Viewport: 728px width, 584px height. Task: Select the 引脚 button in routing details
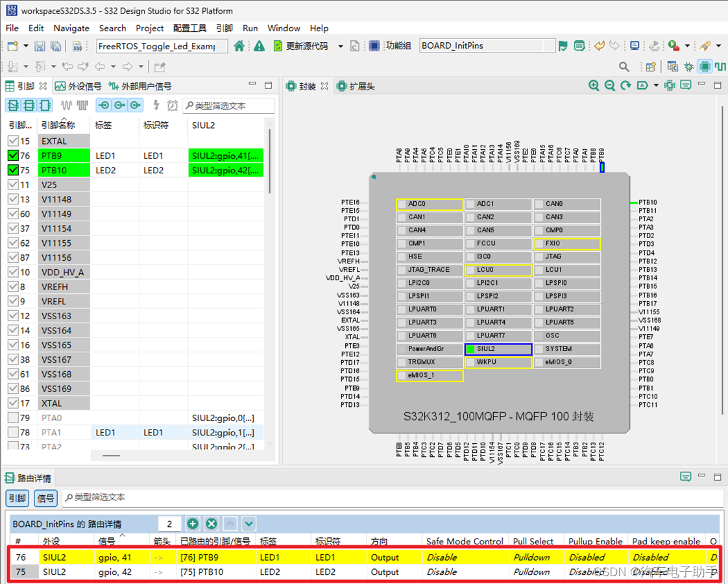[17, 498]
